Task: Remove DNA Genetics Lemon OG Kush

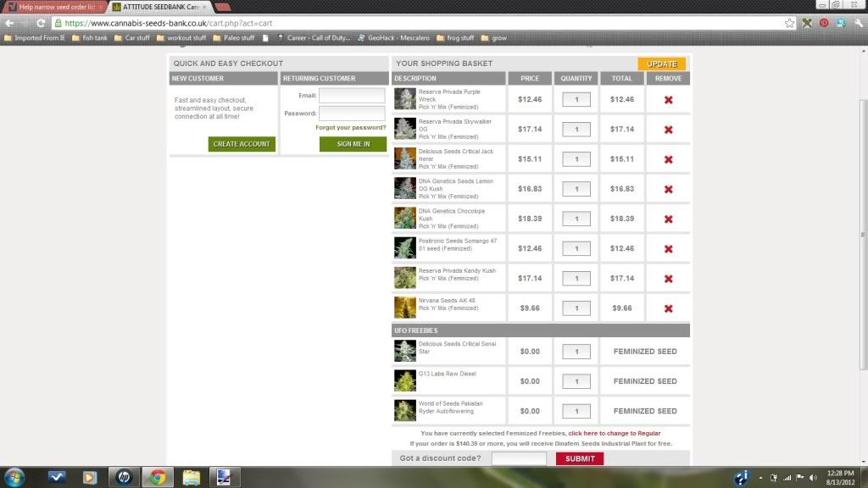Action: pos(668,190)
